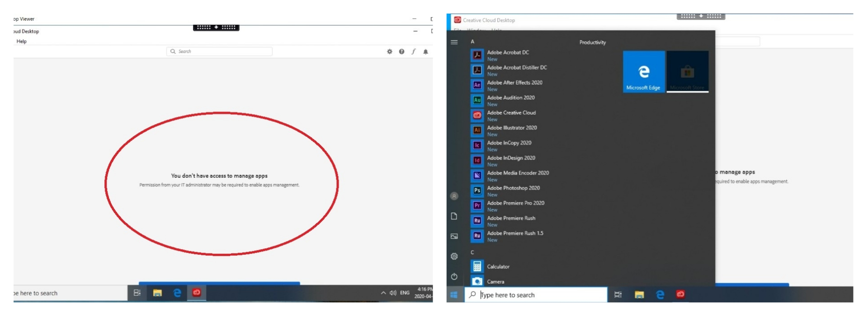The width and height of the screenshot is (868, 316).
Task: Switch input language via the ENG indicator
Action: point(405,293)
